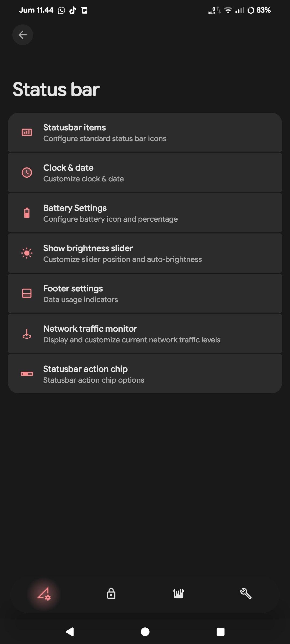Switch to the hand gestures tab
Image resolution: width=290 pixels, height=644 pixels.
[179, 593]
